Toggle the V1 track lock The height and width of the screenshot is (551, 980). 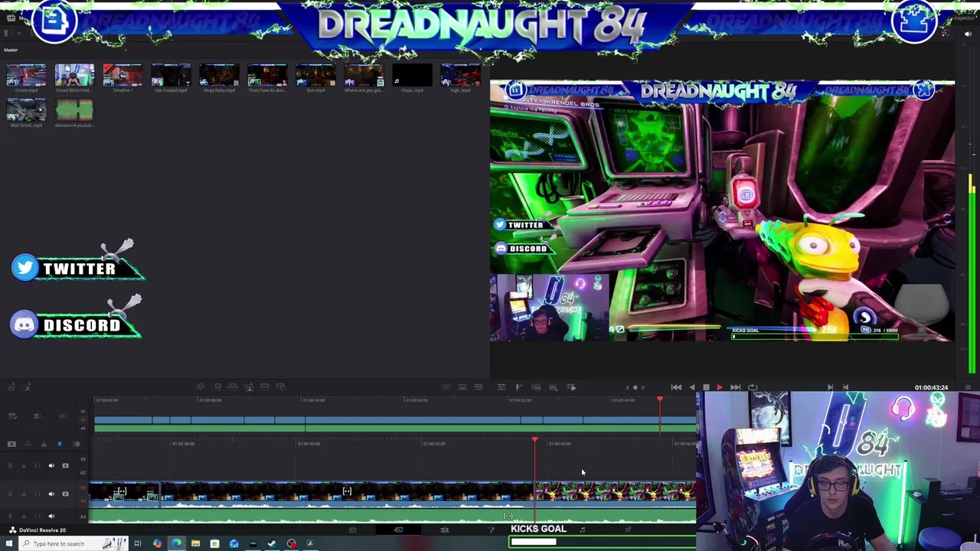pos(24,494)
